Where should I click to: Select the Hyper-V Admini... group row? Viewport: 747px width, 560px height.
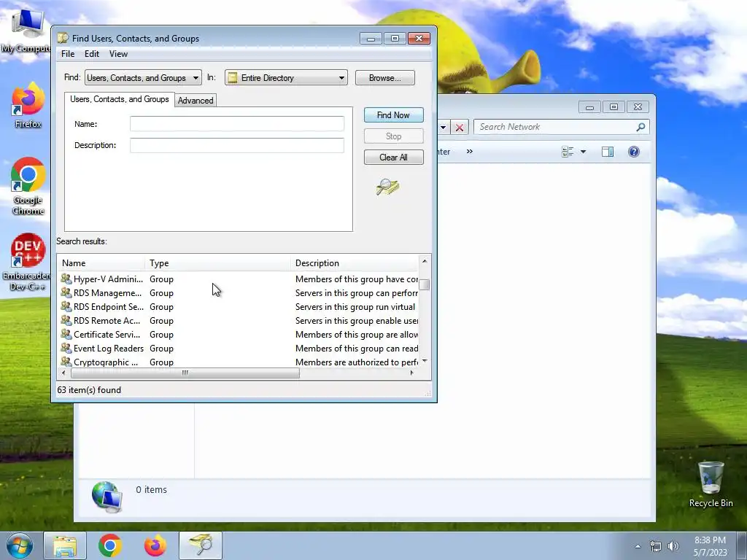239,279
